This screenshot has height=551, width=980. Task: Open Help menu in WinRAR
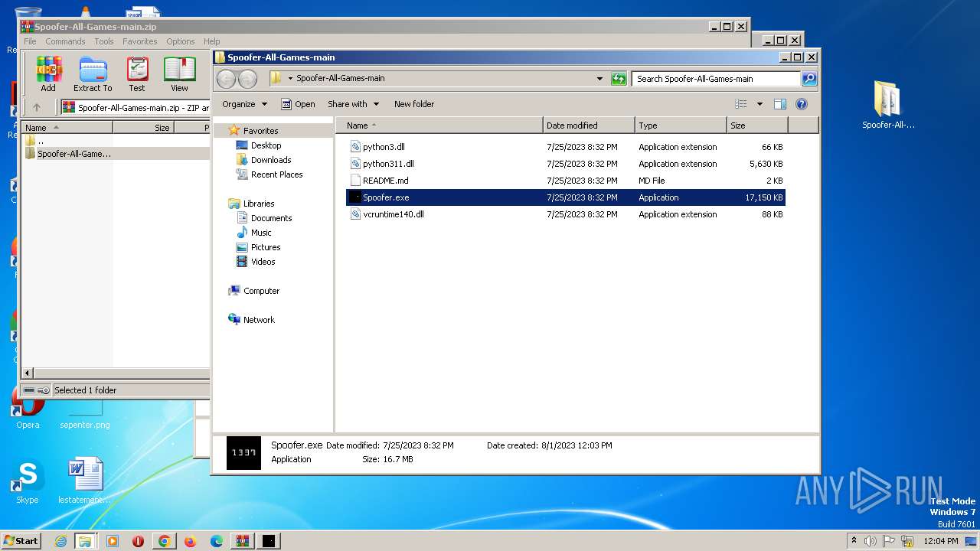pos(212,41)
